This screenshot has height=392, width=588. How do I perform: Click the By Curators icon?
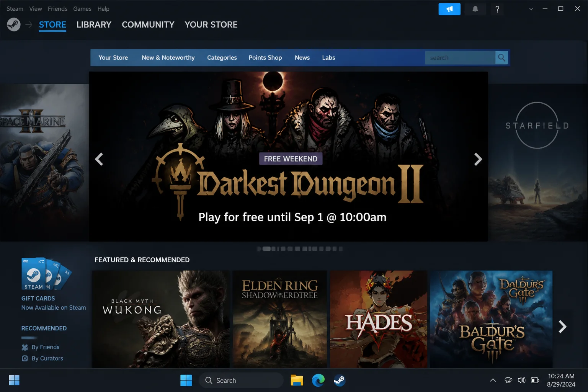(25, 358)
